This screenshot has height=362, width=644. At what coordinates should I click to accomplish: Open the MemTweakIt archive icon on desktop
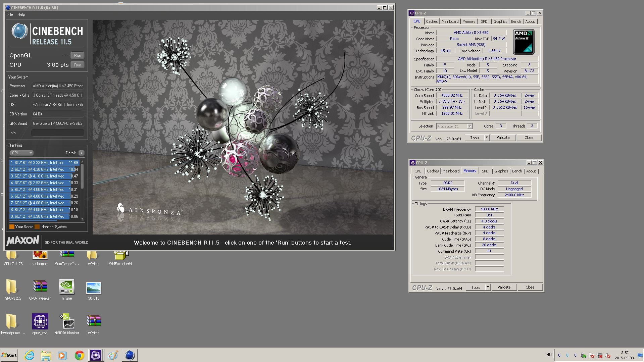coord(67,258)
